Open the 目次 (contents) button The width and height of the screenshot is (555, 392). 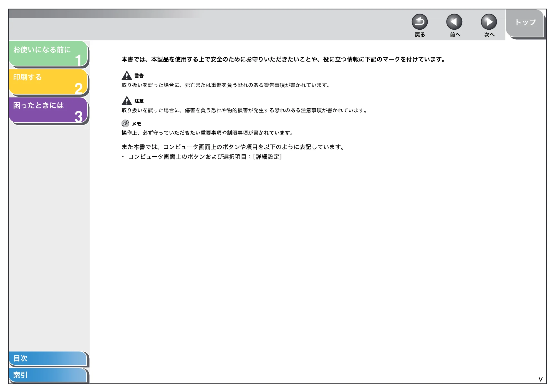[48, 358]
